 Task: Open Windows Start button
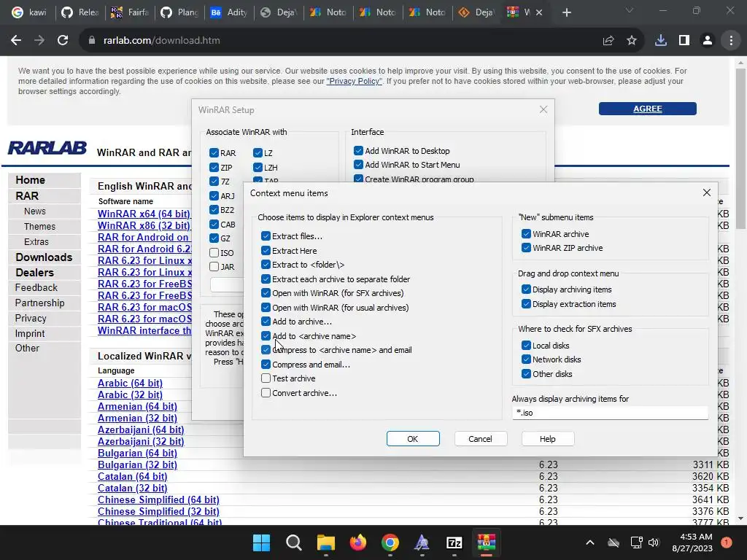tap(261, 542)
